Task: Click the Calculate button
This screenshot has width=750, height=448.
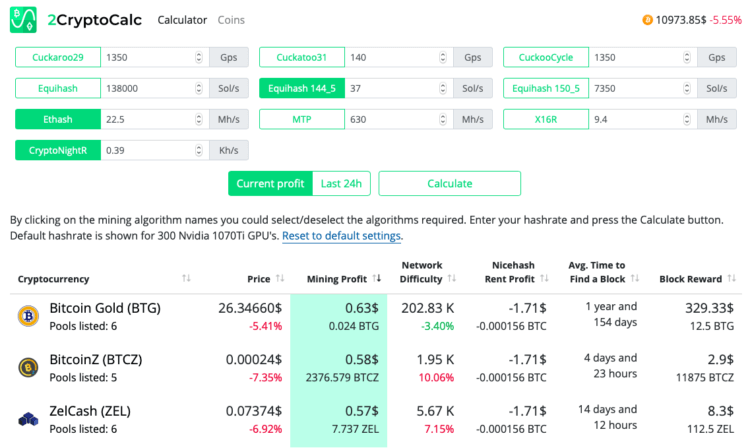Action: click(x=450, y=184)
